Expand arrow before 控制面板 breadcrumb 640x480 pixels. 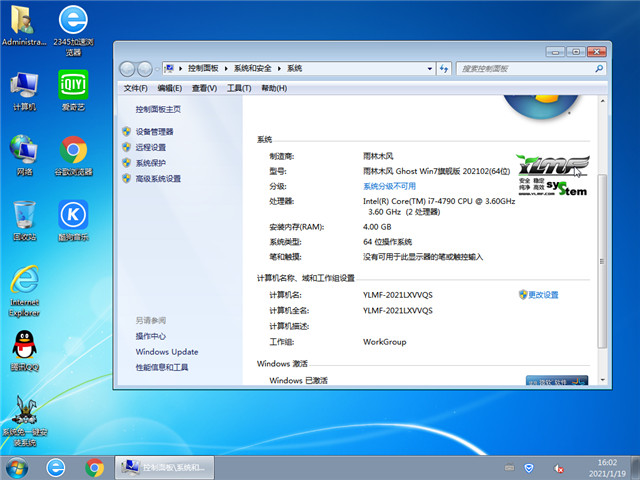click(x=180, y=69)
